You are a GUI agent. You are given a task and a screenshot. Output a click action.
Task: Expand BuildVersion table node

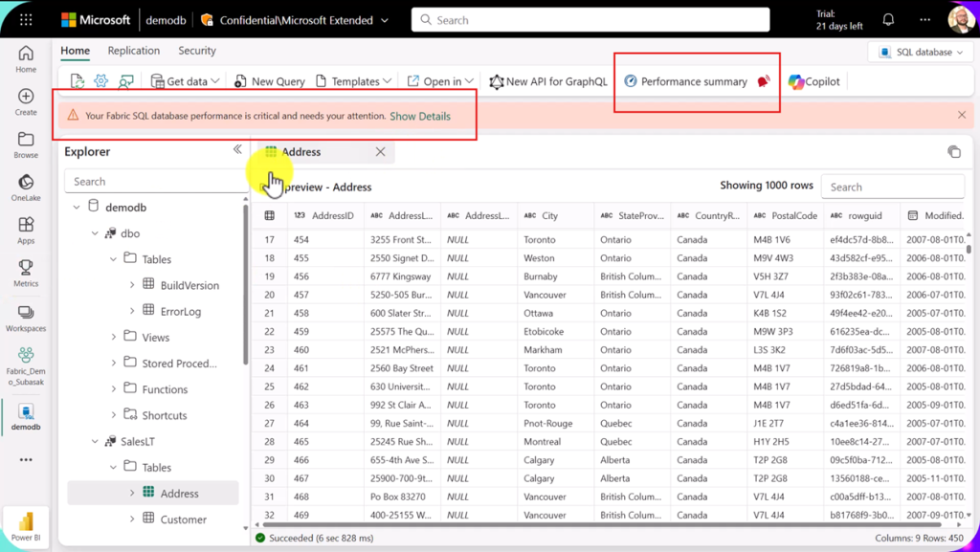tap(132, 285)
